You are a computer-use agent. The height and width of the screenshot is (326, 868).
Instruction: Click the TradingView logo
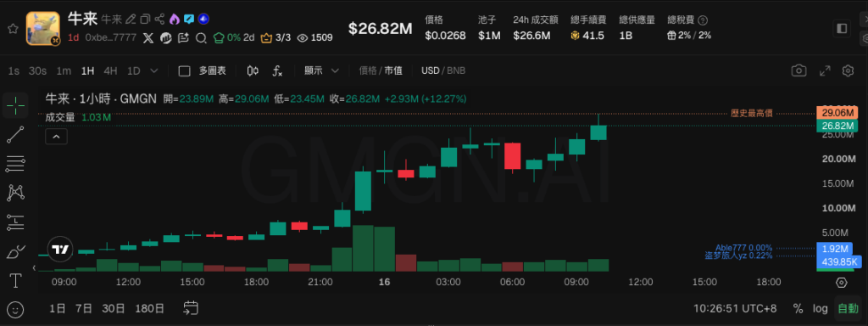[x=60, y=249]
